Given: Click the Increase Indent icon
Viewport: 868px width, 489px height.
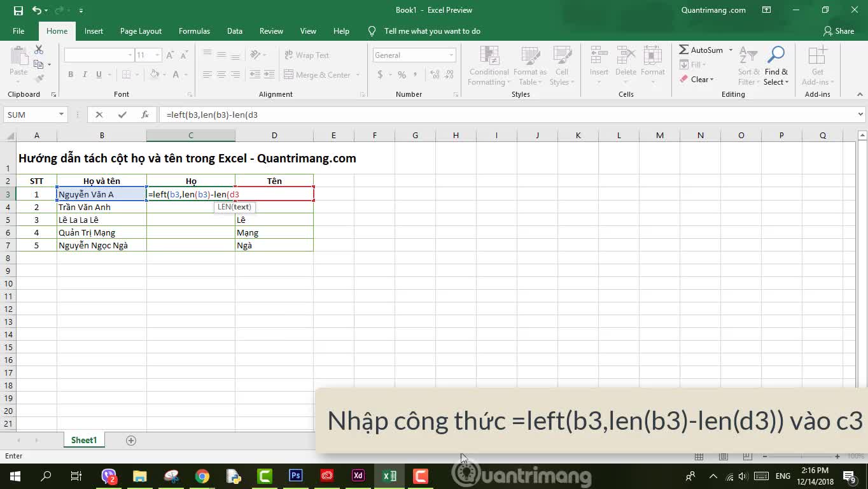Looking at the screenshot, I should pos(269,74).
